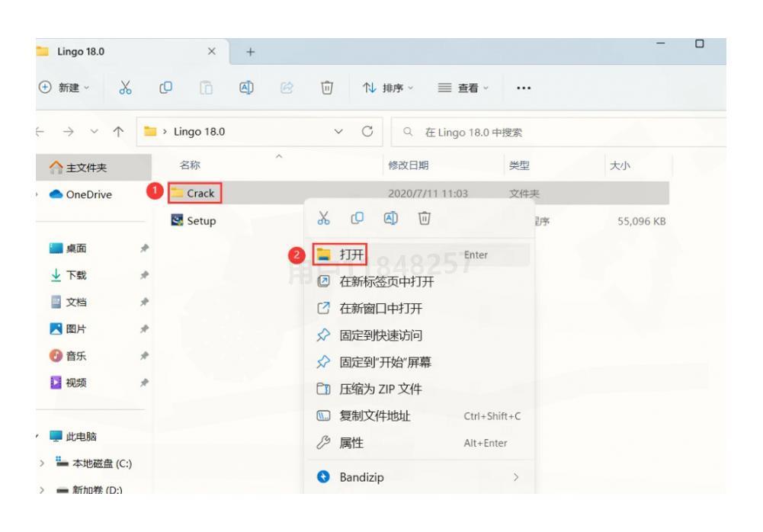Unpin 桌面 using its pin icon
Image resolution: width=763 pixels, height=532 pixels.
(144, 248)
